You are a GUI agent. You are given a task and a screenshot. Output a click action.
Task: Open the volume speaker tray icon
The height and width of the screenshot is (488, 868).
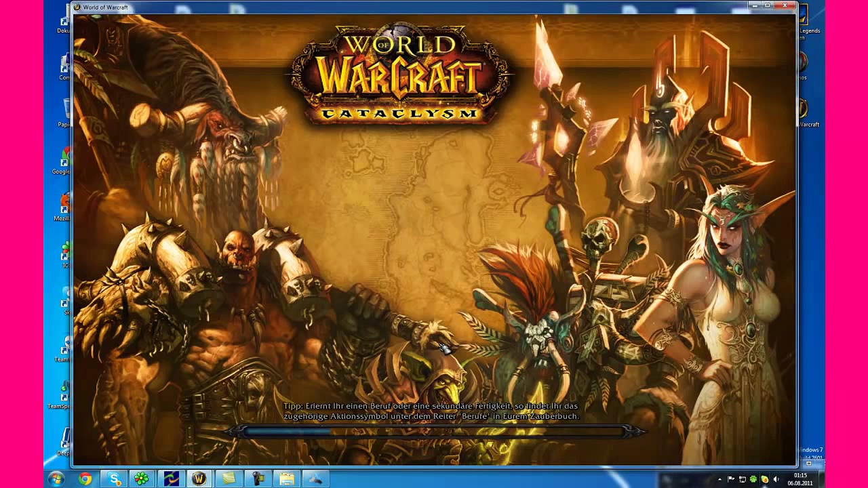point(776,479)
